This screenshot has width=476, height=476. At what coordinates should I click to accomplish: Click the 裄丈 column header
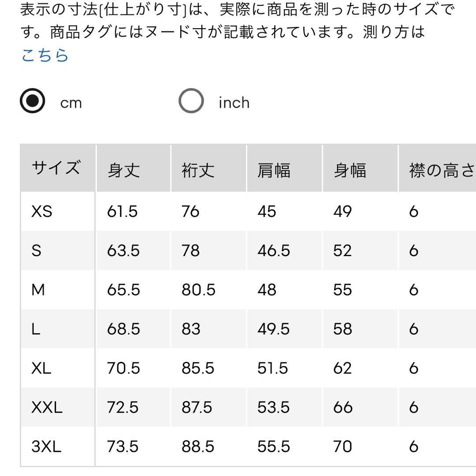(208, 168)
